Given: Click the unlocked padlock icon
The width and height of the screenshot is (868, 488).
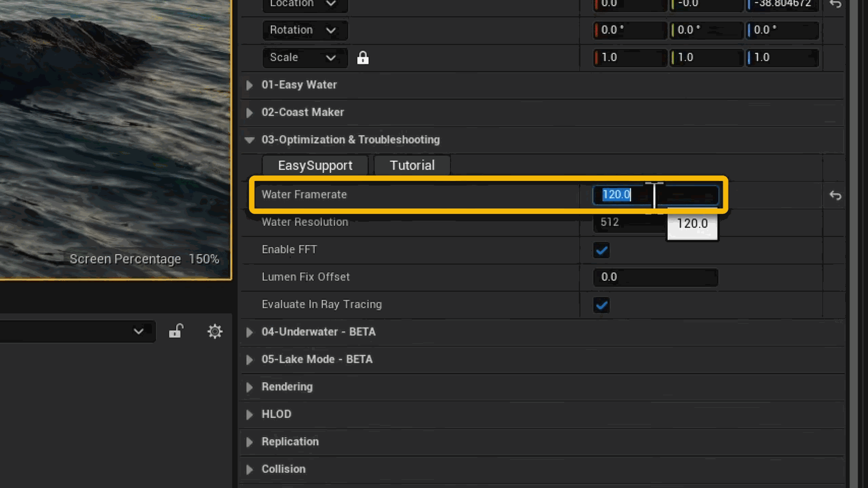Looking at the screenshot, I should [176, 331].
